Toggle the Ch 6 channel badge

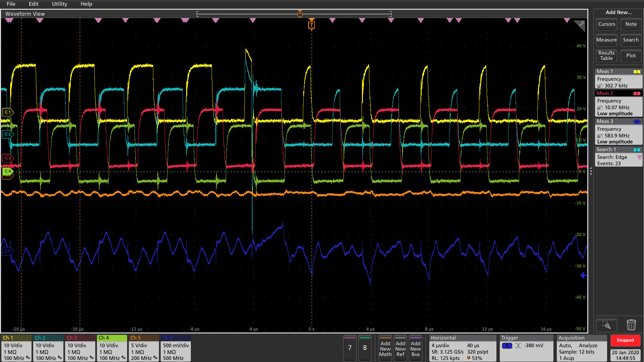(x=176, y=348)
